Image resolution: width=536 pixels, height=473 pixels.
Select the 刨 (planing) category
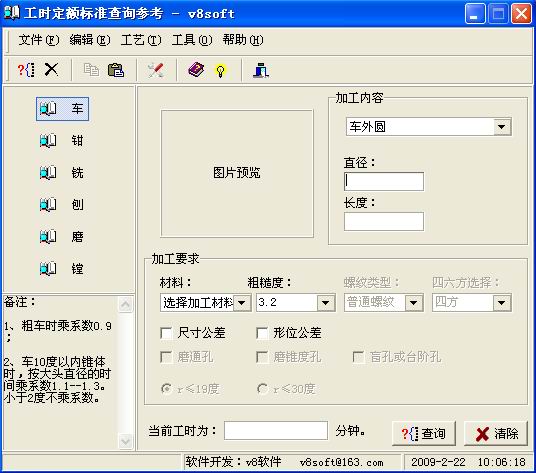tap(63, 204)
